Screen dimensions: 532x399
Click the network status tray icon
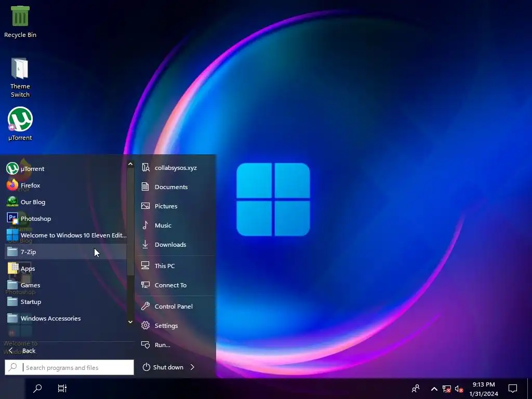[446, 389]
